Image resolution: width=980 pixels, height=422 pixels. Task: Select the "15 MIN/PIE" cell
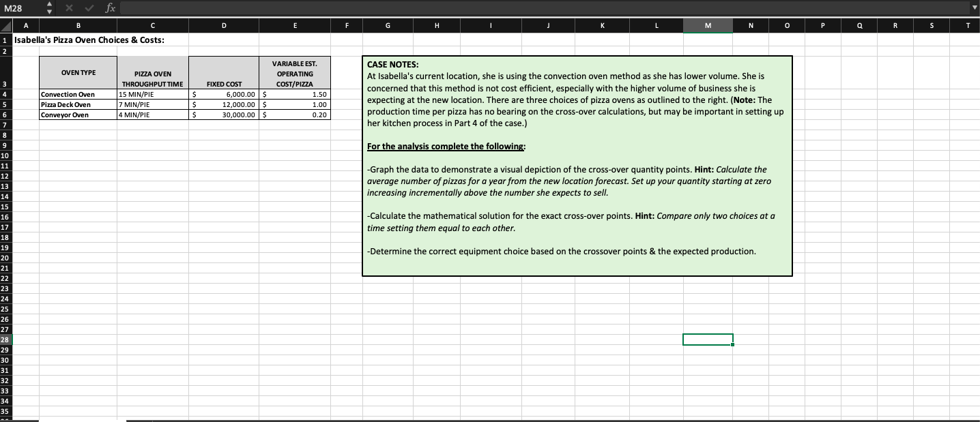[x=153, y=94]
